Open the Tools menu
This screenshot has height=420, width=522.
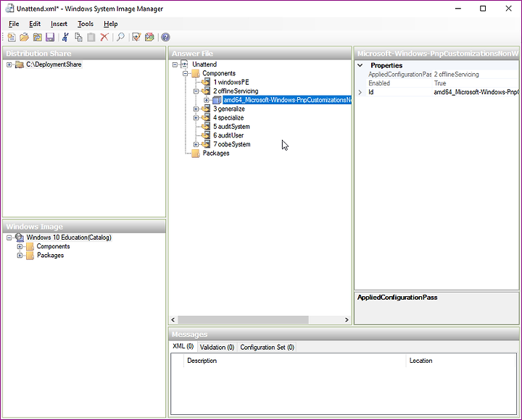(86, 24)
